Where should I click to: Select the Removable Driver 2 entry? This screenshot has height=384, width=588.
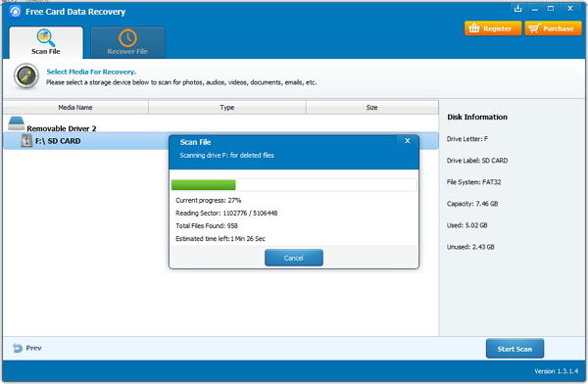tap(62, 128)
